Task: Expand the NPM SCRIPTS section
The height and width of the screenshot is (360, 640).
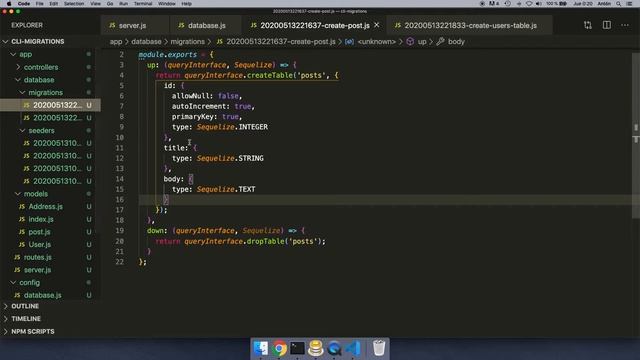Action: [x=50, y=331]
